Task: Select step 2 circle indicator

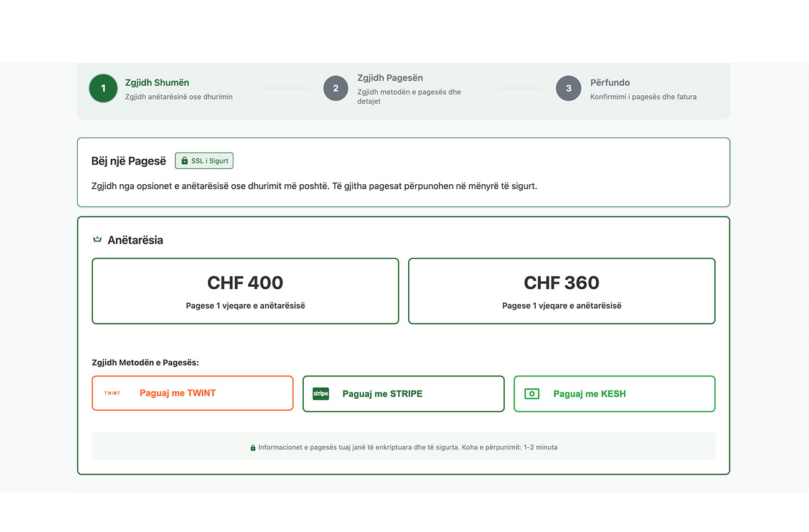Action: (335, 88)
